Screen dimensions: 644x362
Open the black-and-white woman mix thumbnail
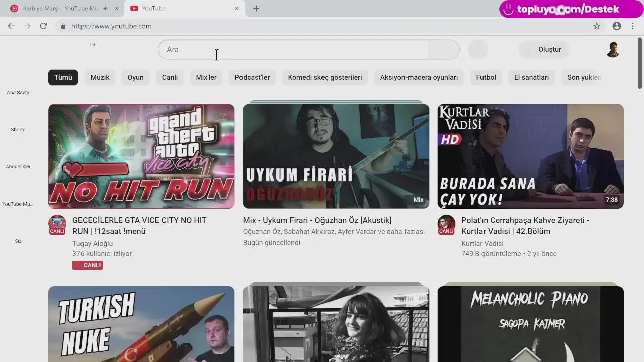(336, 324)
